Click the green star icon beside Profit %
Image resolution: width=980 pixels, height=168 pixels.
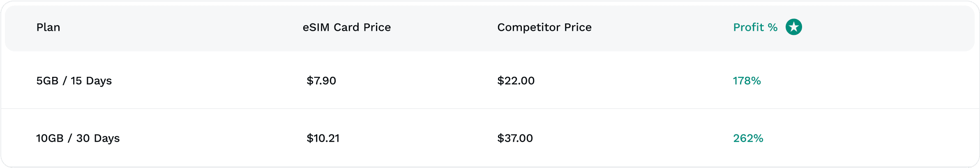(793, 27)
